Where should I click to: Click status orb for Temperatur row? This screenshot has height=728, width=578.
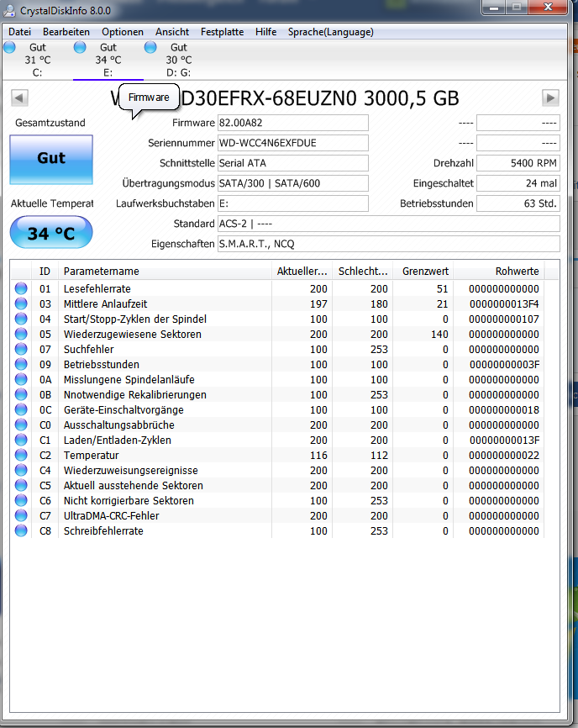tap(21, 455)
